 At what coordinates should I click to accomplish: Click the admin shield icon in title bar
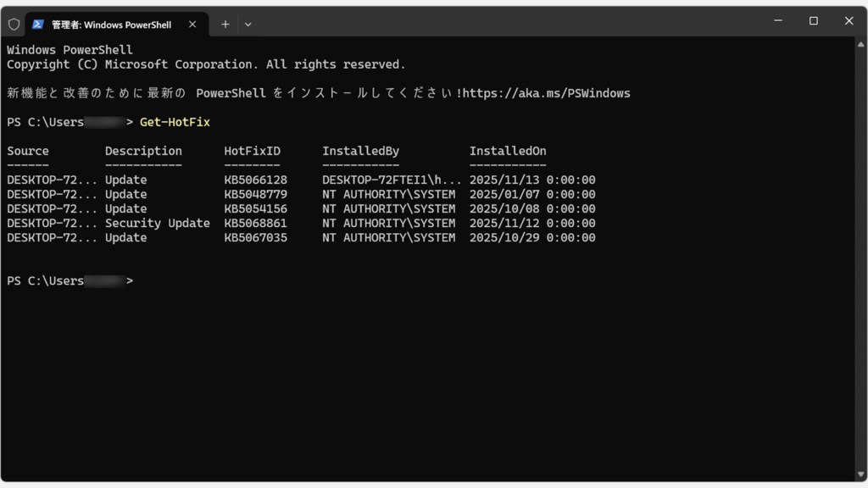[14, 25]
